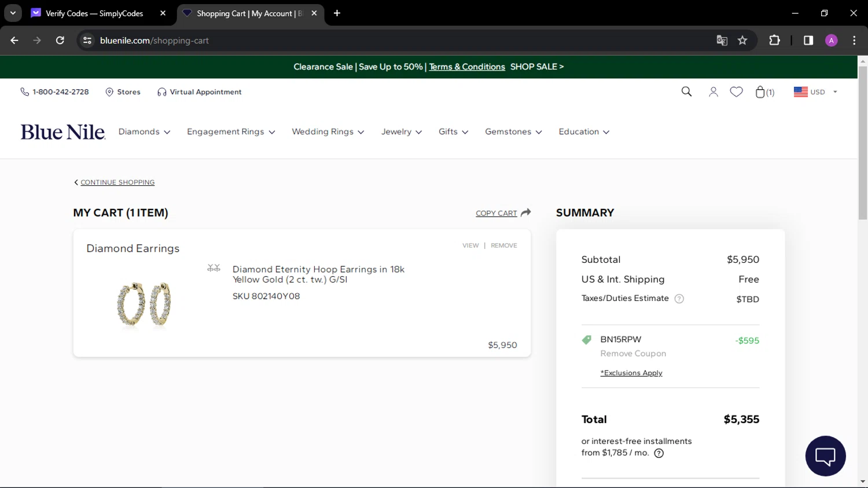
Task: Click the green coupon tag icon
Action: 587,340
